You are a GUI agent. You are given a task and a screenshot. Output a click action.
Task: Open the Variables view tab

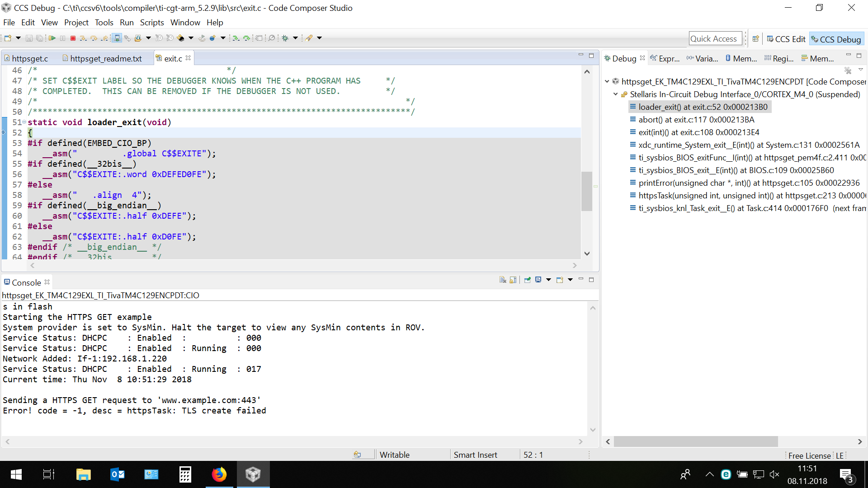(x=702, y=59)
